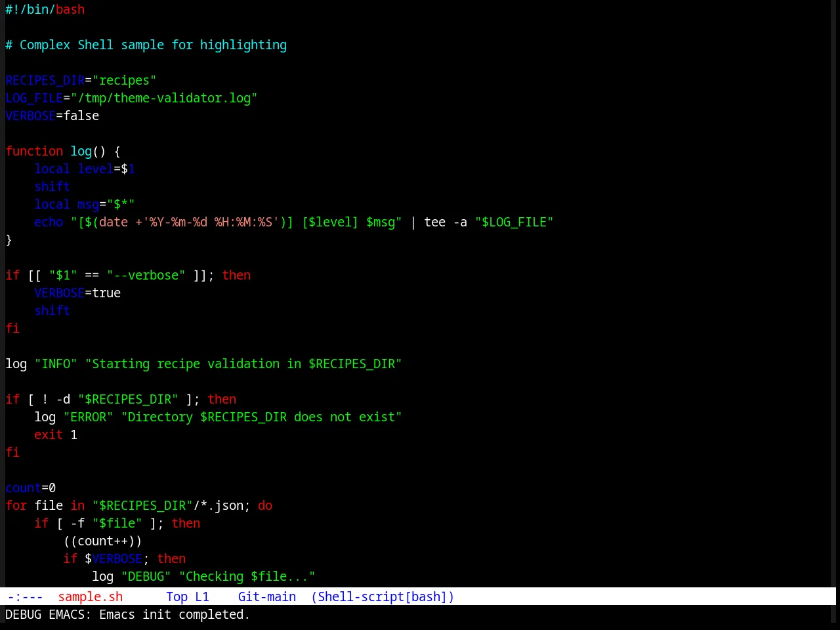Click the LOG_FILE variable definition
This screenshot has height=630, width=840.
34,98
